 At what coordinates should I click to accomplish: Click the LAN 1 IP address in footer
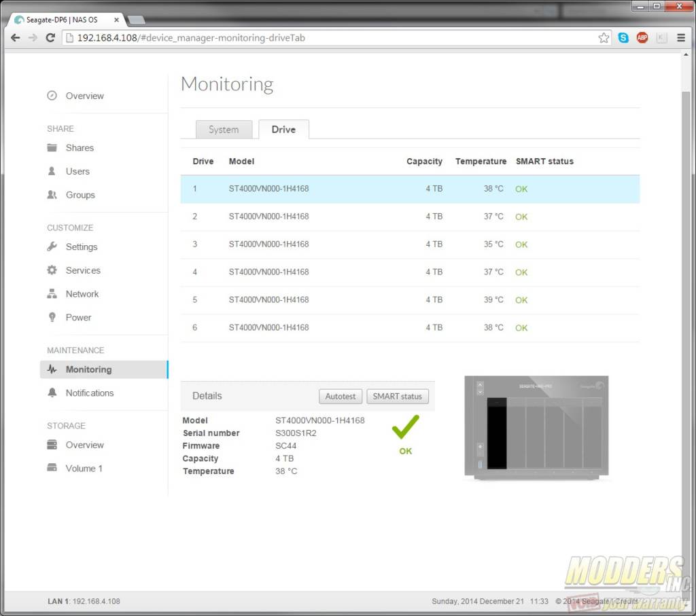coord(96,601)
